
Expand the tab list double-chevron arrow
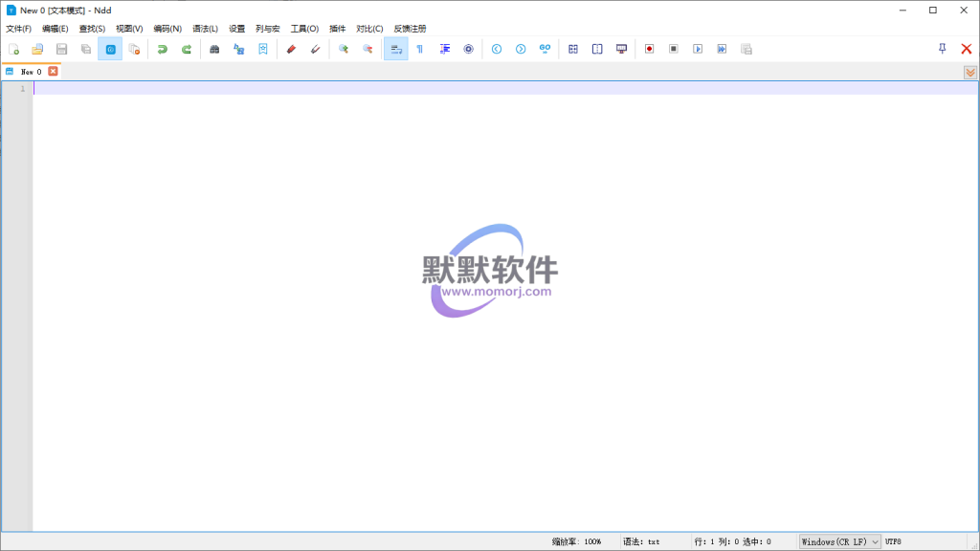(x=970, y=72)
